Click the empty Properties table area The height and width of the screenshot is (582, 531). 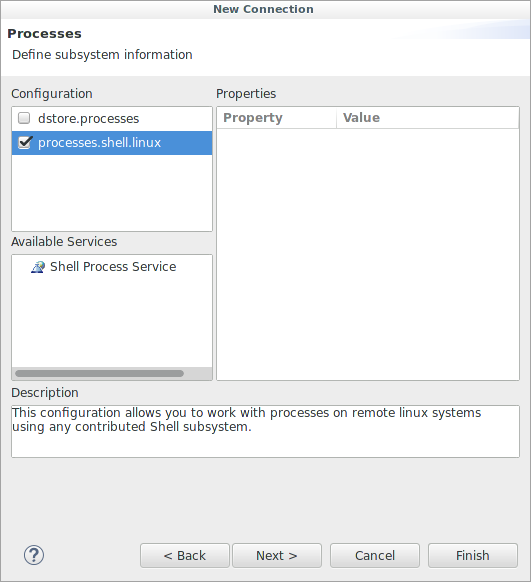coord(368,254)
